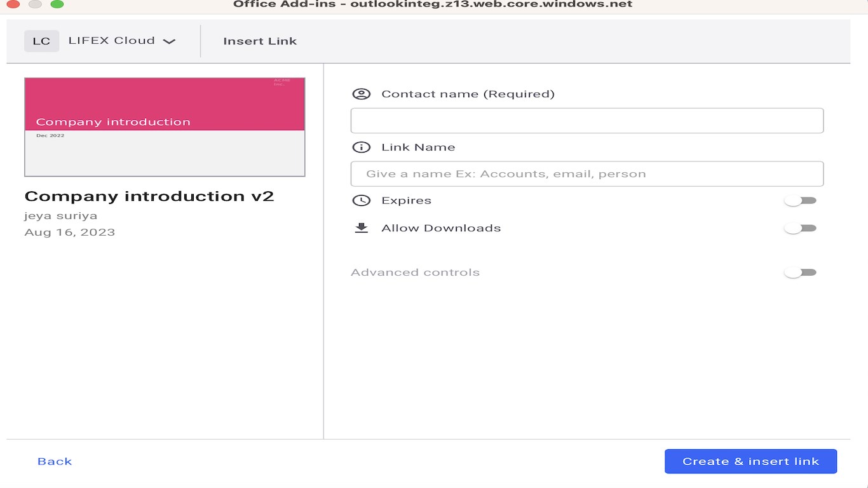Go back using the Back link
The image size is (868, 488).
click(55, 461)
